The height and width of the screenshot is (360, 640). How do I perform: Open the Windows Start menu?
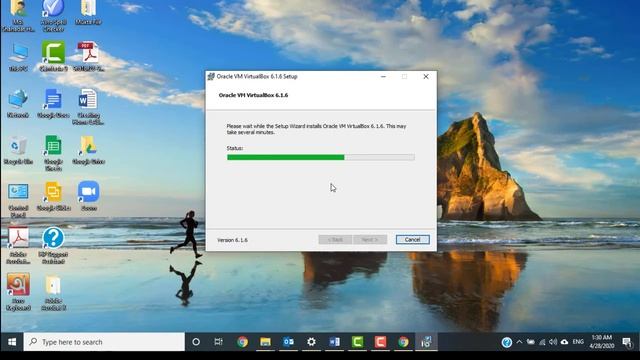point(12,342)
